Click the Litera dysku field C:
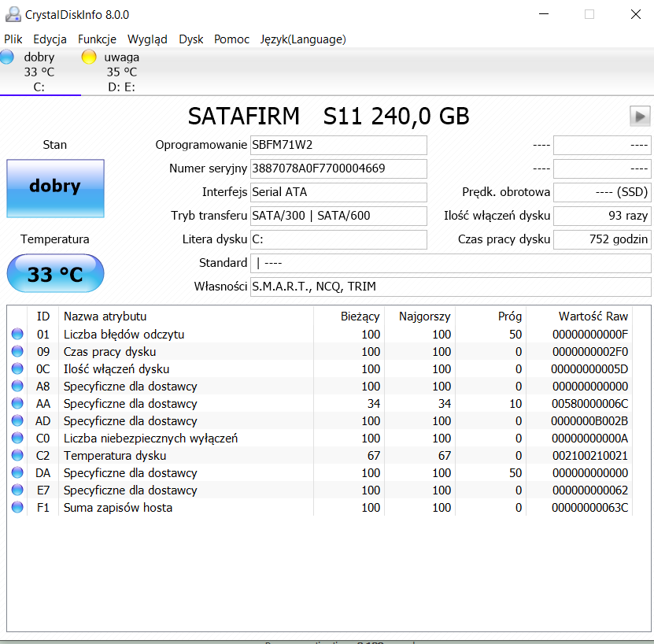This screenshot has width=654, height=644. click(338, 239)
